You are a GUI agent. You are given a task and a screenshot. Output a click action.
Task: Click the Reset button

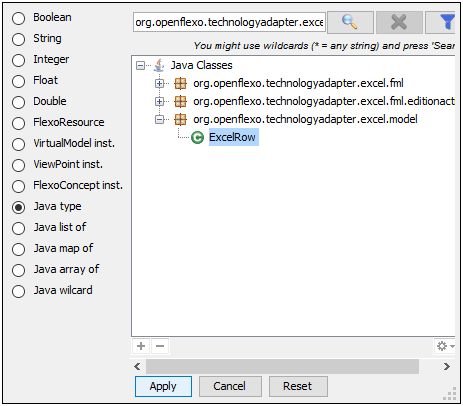298,386
